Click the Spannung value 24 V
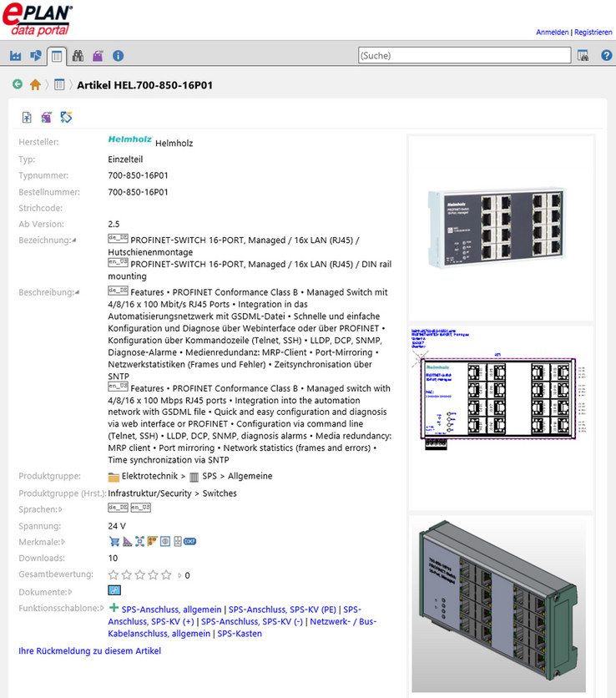The image size is (616, 698). pos(117,526)
